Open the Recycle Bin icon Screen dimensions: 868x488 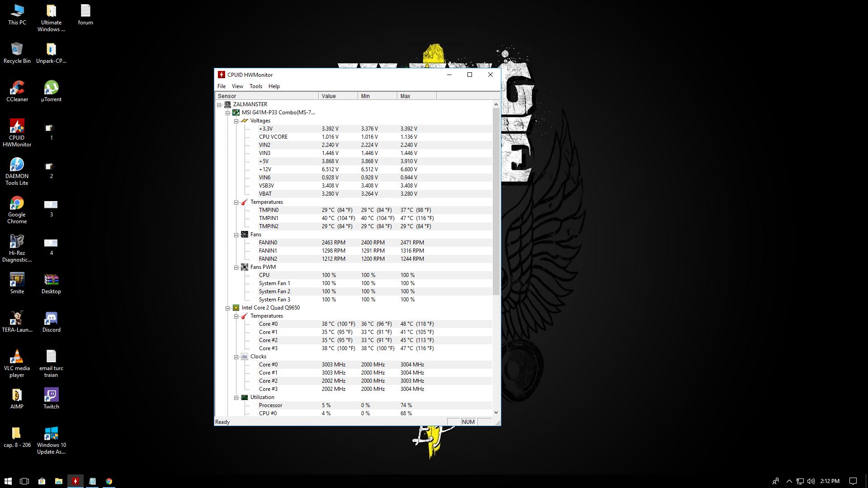[17, 53]
